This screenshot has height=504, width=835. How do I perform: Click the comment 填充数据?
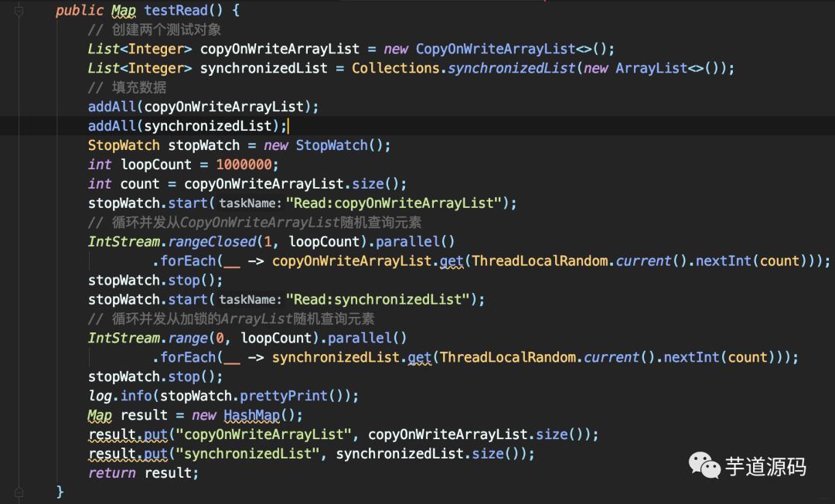point(127,87)
